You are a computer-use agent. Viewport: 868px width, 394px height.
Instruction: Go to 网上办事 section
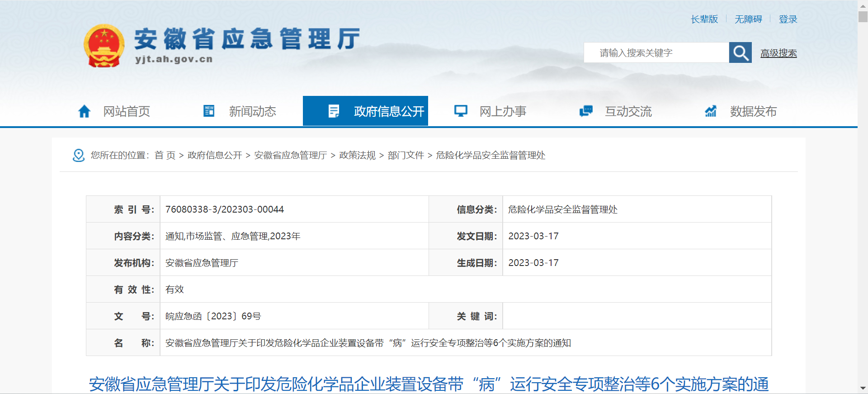[503, 111]
